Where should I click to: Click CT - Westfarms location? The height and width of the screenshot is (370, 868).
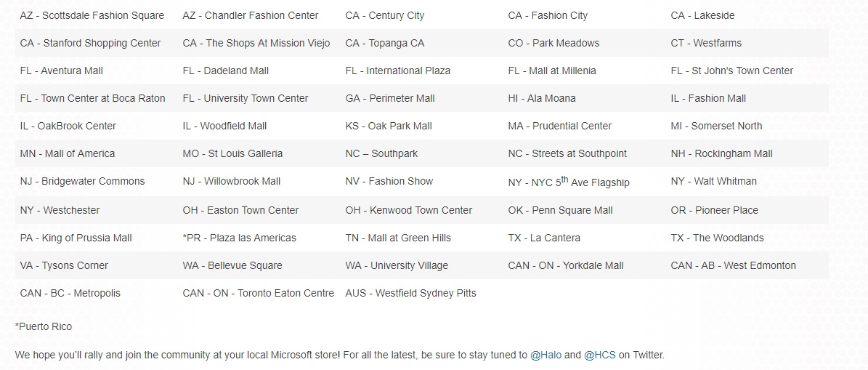pyautogui.click(x=706, y=43)
